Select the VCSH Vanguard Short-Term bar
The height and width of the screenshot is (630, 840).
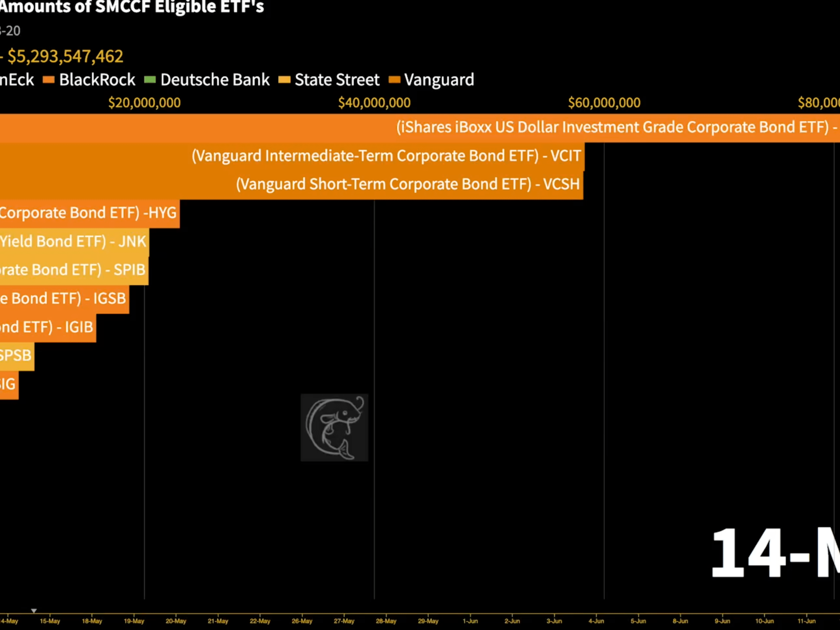pyautogui.click(x=292, y=185)
